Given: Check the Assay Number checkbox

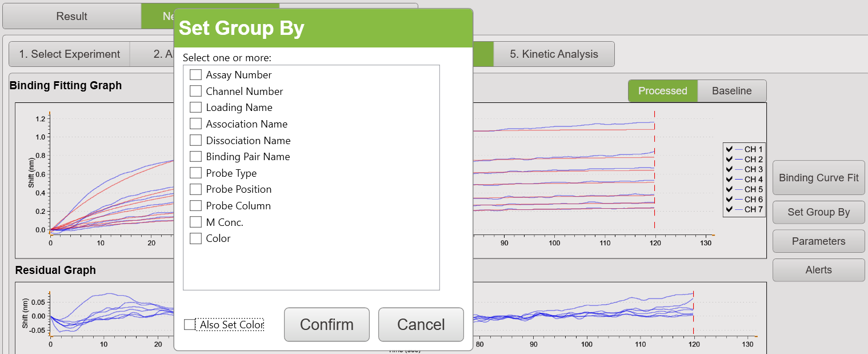Looking at the screenshot, I should click(x=195, y=75).
